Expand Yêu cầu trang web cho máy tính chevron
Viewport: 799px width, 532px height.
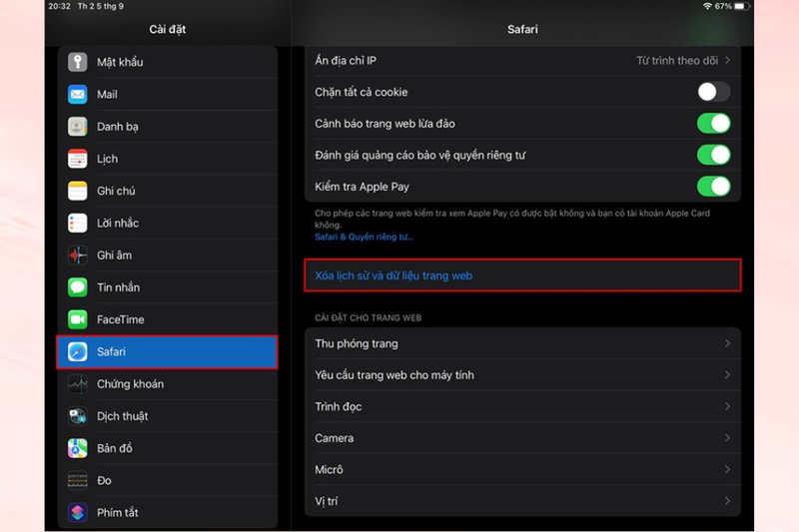tap(728, 375)
